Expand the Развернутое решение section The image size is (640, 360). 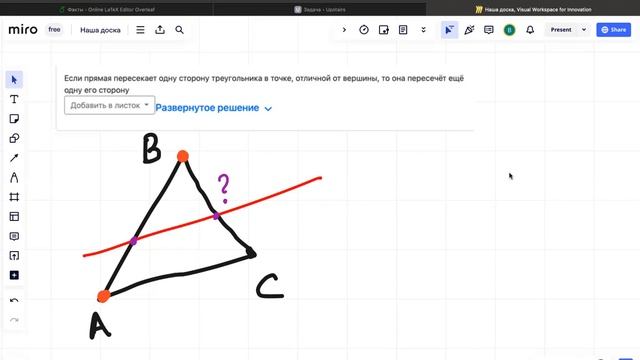coord(213,108)
